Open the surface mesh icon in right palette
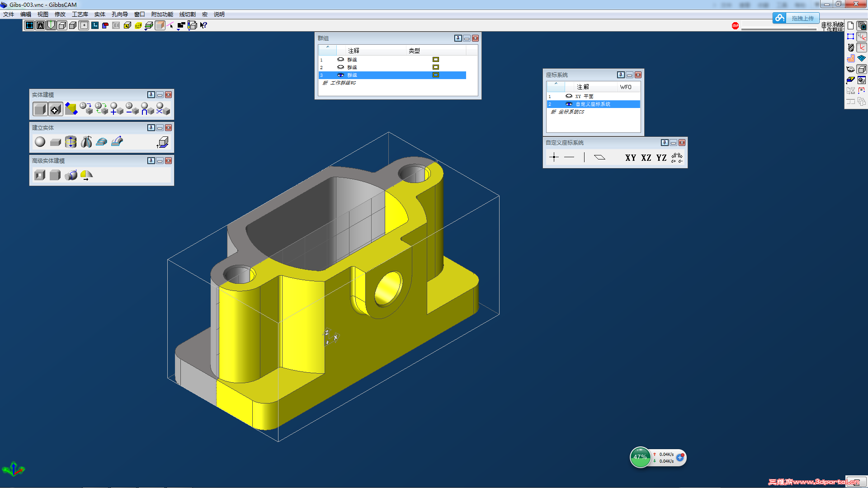The height and width of the screenshot is (488, 868). click(x=862, y=58)
